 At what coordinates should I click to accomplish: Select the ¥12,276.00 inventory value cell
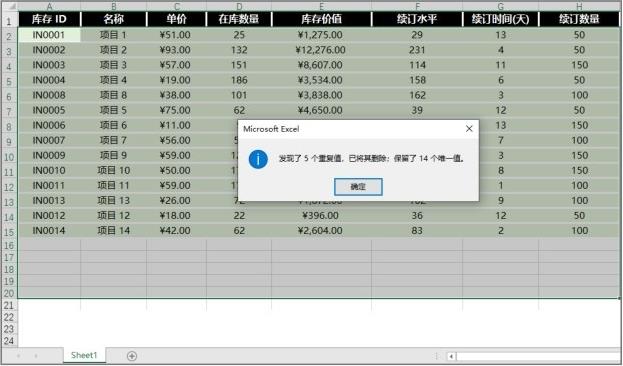pos(321,50)
